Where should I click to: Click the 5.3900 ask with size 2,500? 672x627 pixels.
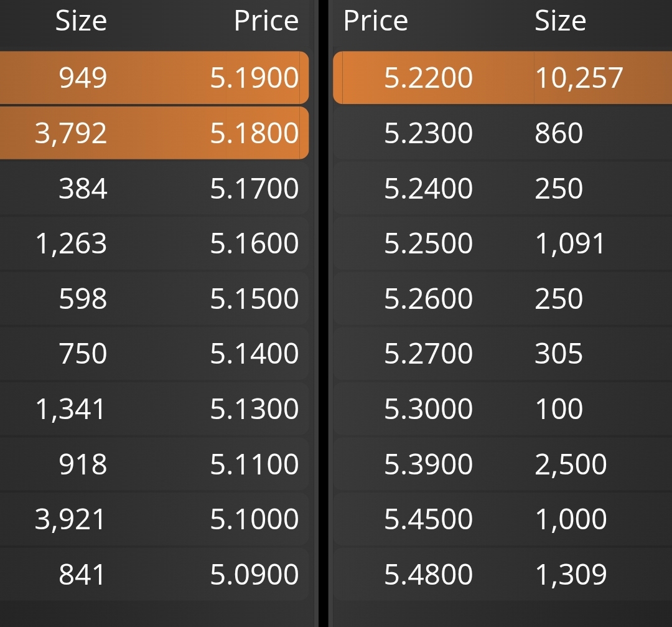click(502, 464)
